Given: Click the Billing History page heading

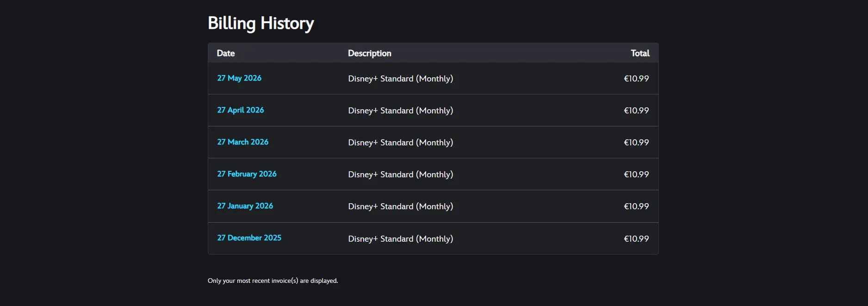Looking at the screenshot, I should point(261,23).
